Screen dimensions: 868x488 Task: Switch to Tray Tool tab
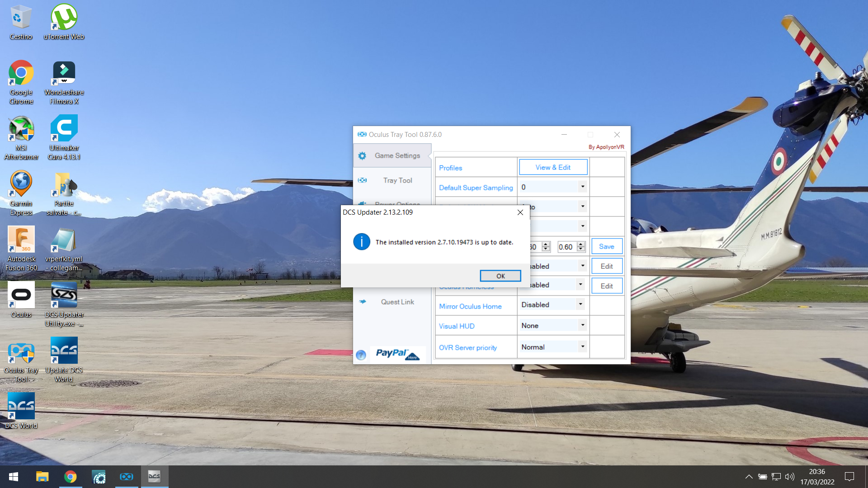(392, 180)
